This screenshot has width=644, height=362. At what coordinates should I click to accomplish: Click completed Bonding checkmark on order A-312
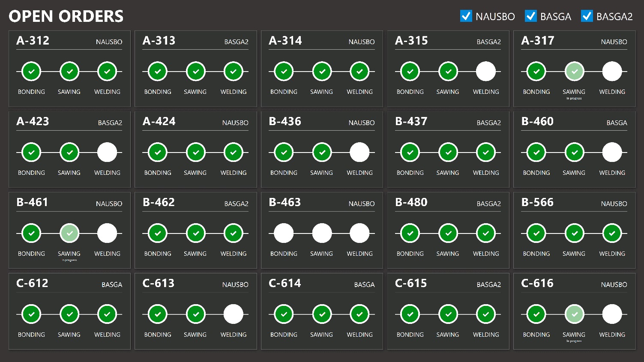[31, 72]
